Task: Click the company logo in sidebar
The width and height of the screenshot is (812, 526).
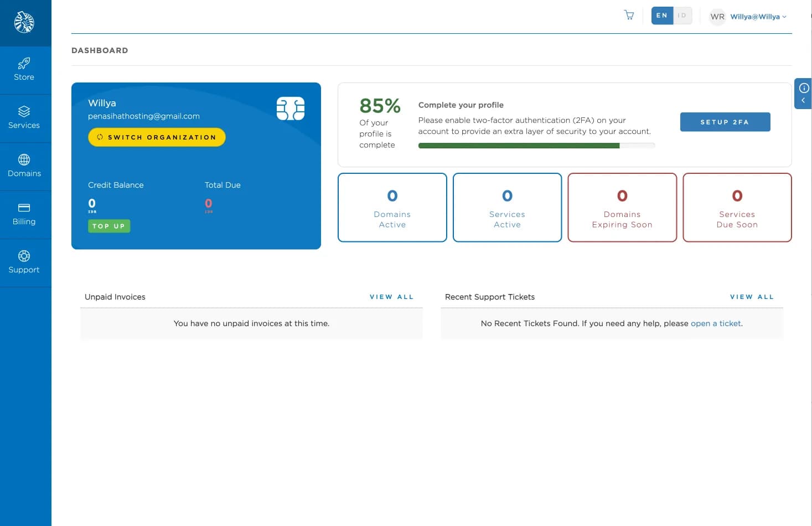Action: pyautogui.click(x=24, y=22)
